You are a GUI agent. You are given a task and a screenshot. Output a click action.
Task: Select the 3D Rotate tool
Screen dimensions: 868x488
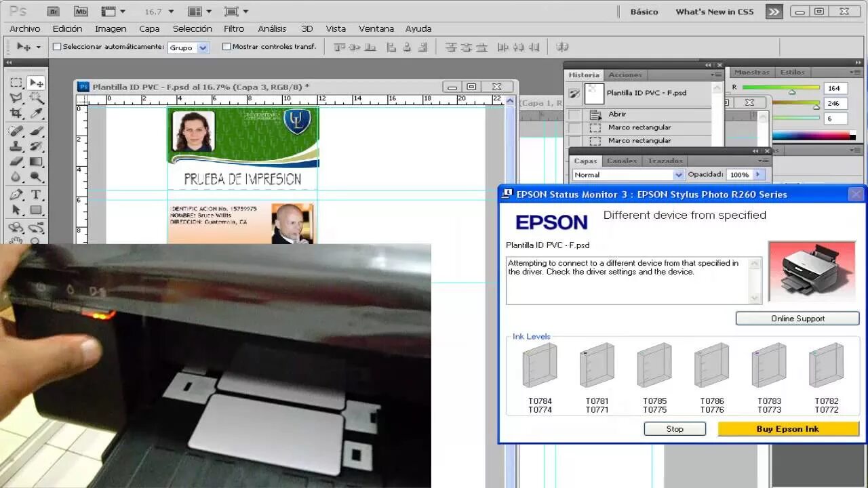(x=16, y=228)
